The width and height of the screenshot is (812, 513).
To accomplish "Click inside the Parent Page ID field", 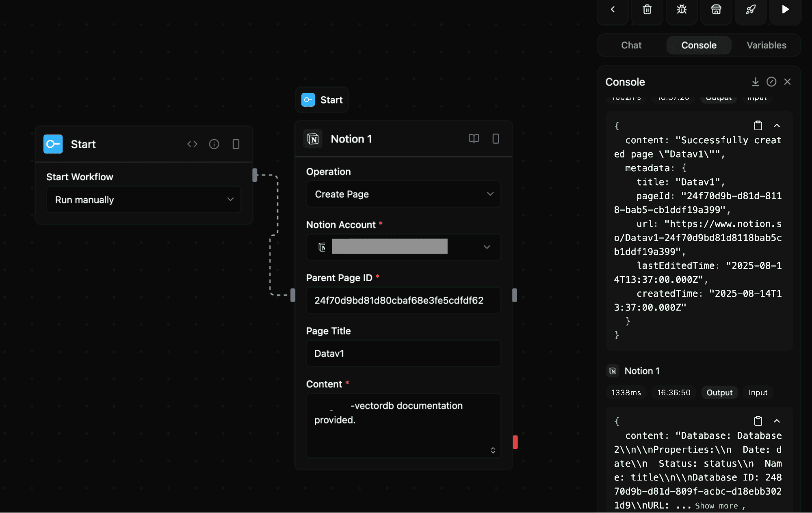I will click(403, 300).
